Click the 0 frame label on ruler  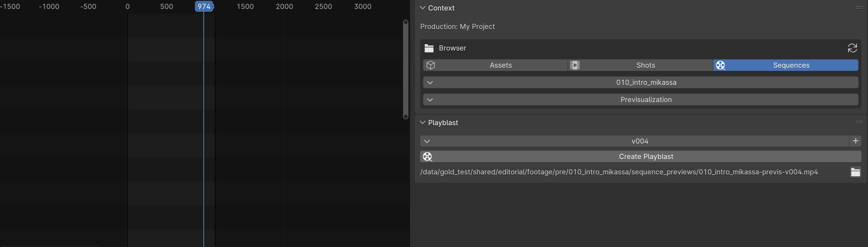127,6
